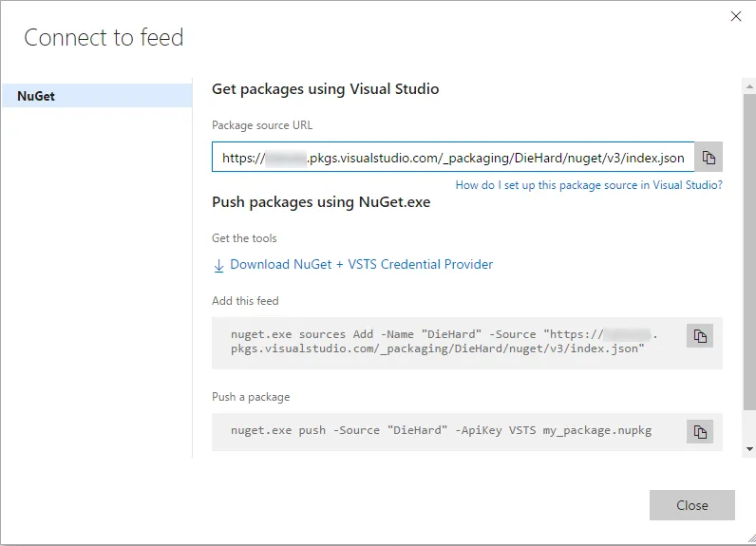This screenshot has height=546, width=756.
Task: Click inside the Package source URL field
Action: [x=452, y=158]
